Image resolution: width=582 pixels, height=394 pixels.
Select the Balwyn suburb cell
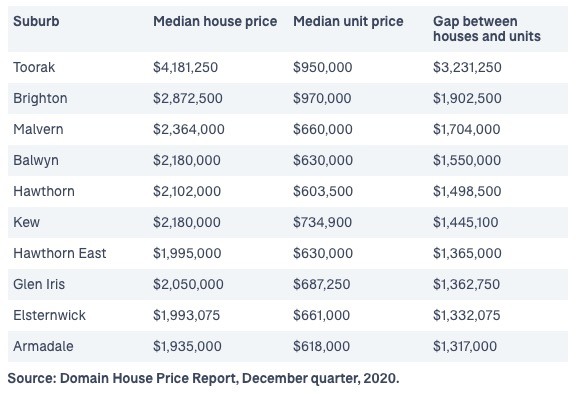click(x=36, y=160)
